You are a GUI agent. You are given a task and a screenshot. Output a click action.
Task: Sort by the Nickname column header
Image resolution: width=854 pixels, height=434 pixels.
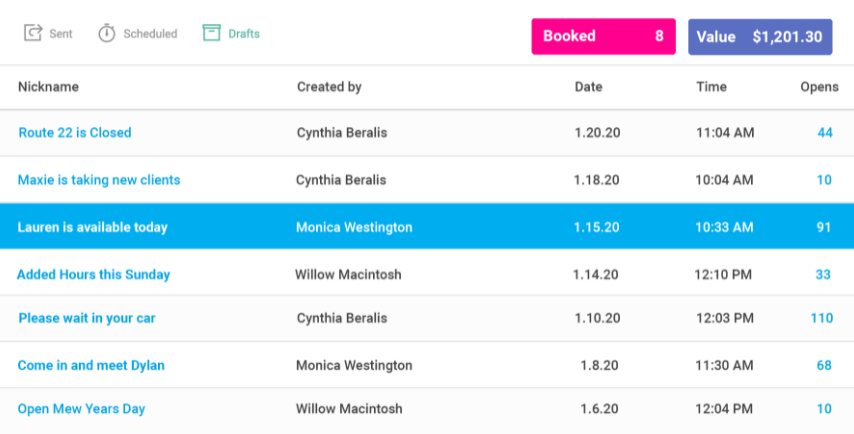pos(48,87)
